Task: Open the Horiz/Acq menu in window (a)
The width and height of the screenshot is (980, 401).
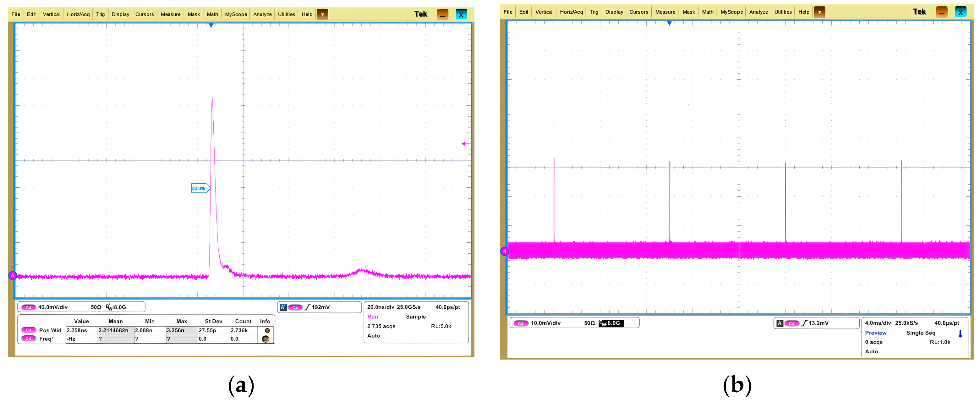Action: 78,14
